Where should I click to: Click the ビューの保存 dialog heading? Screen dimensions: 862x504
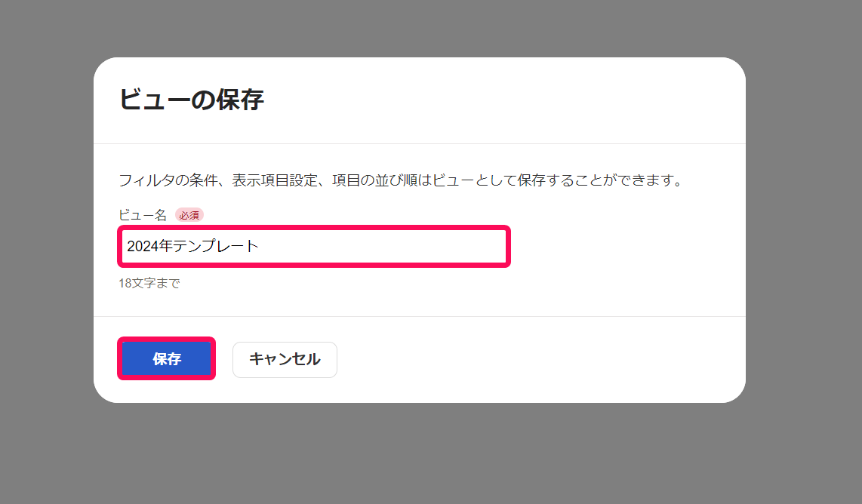pos(191,100)
